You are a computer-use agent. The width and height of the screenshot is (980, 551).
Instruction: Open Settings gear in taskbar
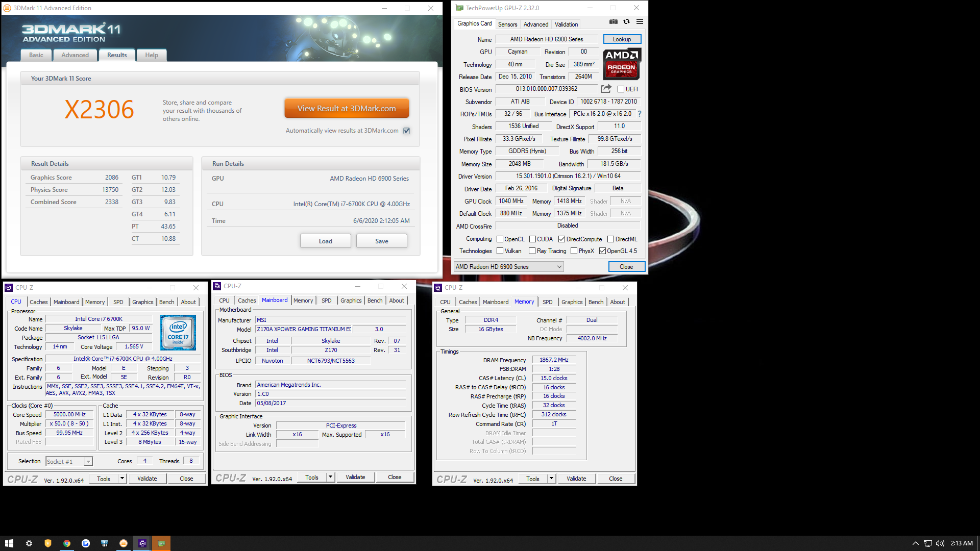pyautogui.click(x=29, y=543)
